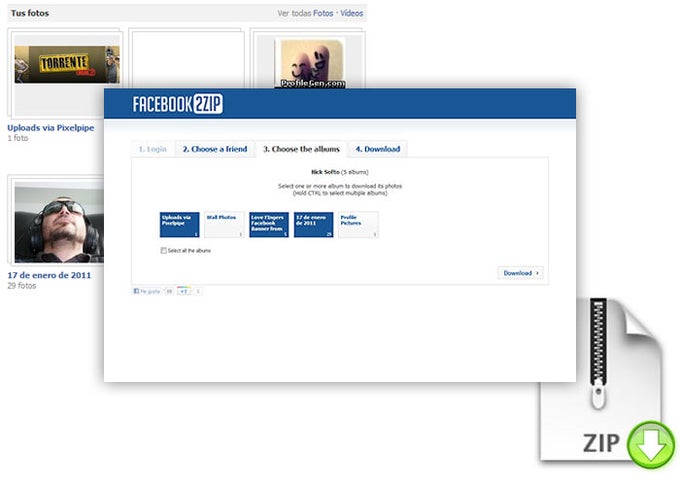Open the Videos link in Tus fotos header

352,13
